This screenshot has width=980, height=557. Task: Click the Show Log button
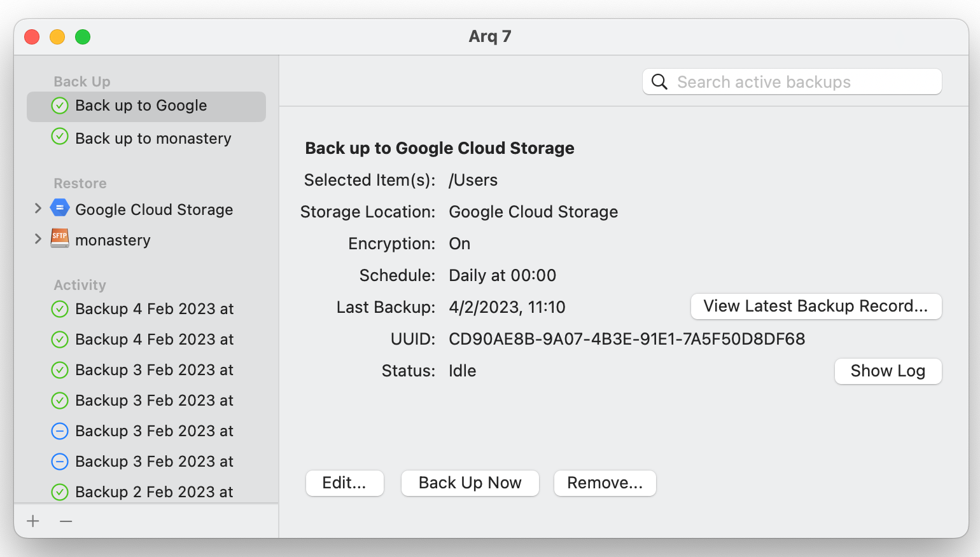coord(888,371)
